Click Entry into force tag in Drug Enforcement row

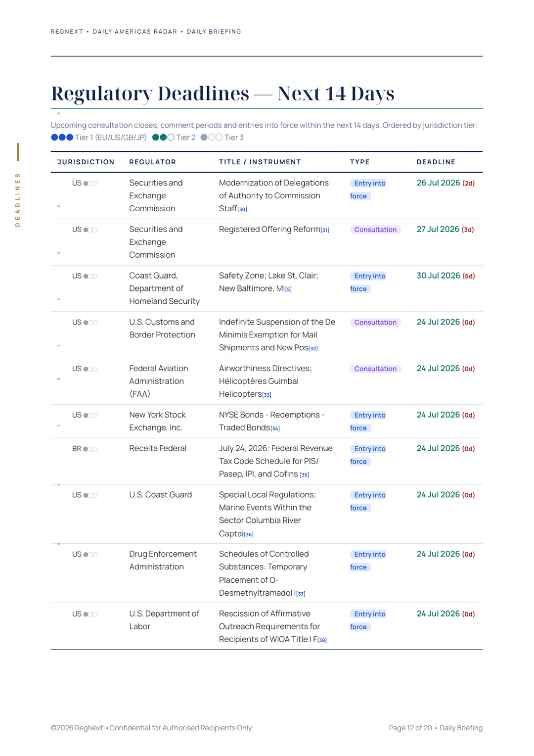(368, 561)
